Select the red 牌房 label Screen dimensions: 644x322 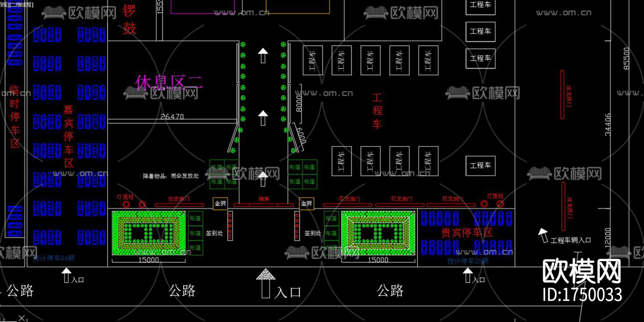(264, 199)
